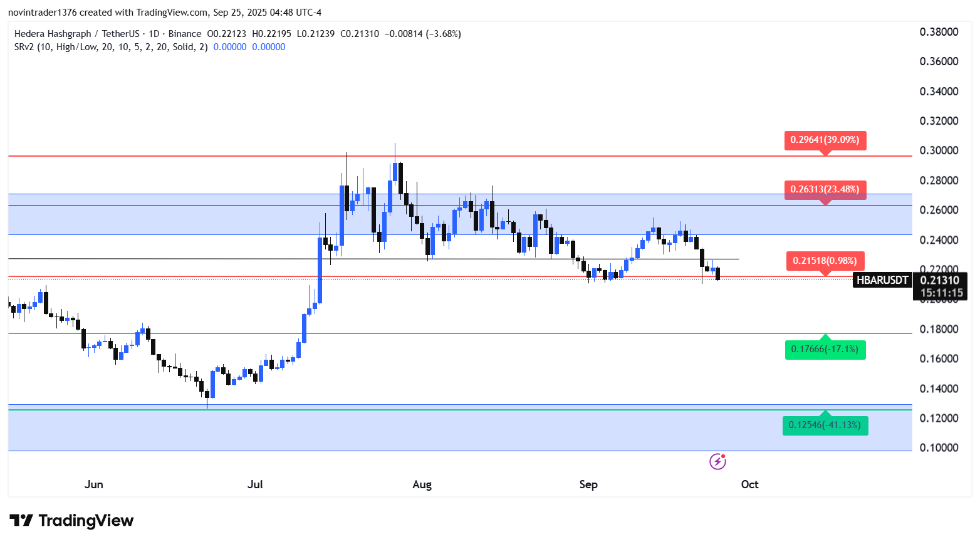The image size is (980, 544).
Task: Select the Sep label on time axis
Action: (588, 484)
